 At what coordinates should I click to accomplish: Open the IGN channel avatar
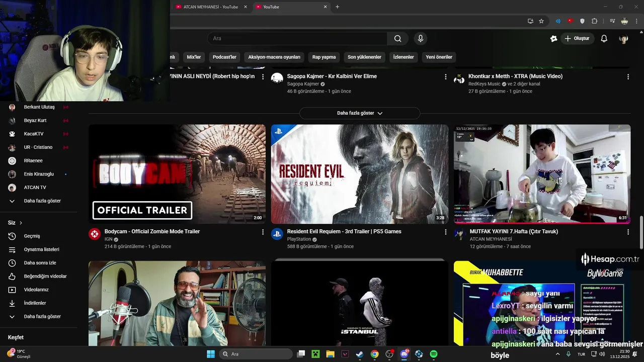coord(95,234)
